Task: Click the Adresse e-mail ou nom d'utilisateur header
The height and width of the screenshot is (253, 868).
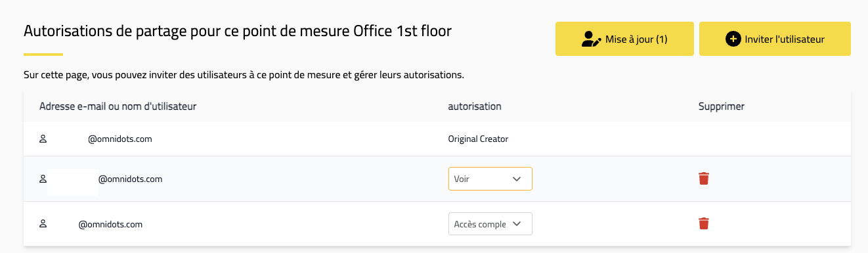Action: tap(118, 106)
